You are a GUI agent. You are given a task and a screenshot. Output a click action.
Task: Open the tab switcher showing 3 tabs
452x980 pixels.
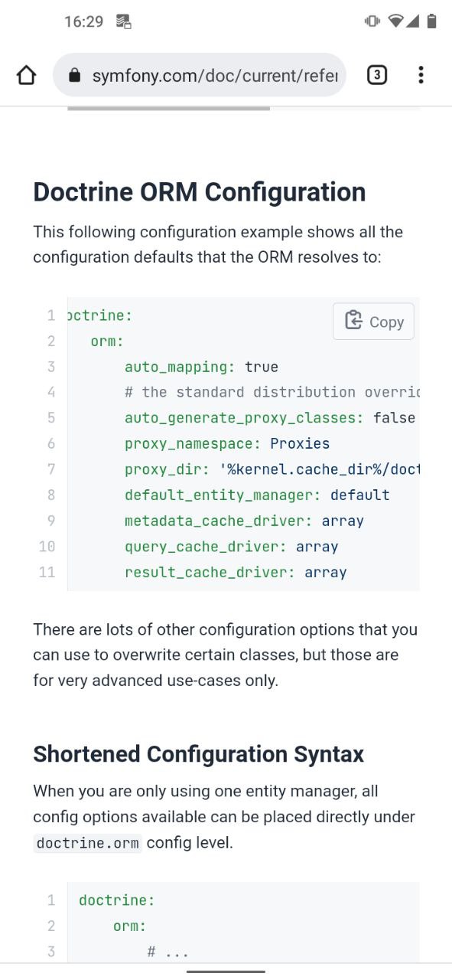[376, 75]
